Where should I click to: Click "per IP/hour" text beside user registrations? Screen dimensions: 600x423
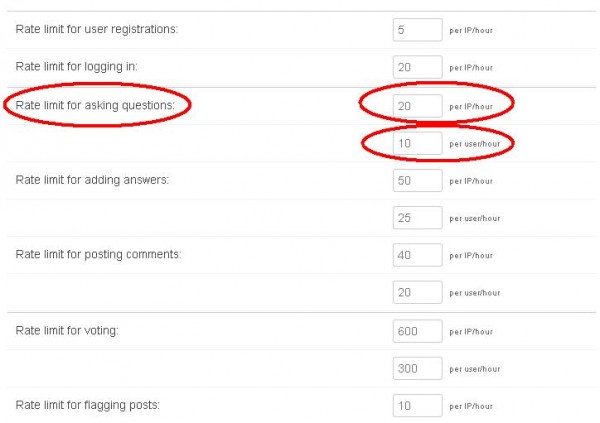(x=472, y=31)
